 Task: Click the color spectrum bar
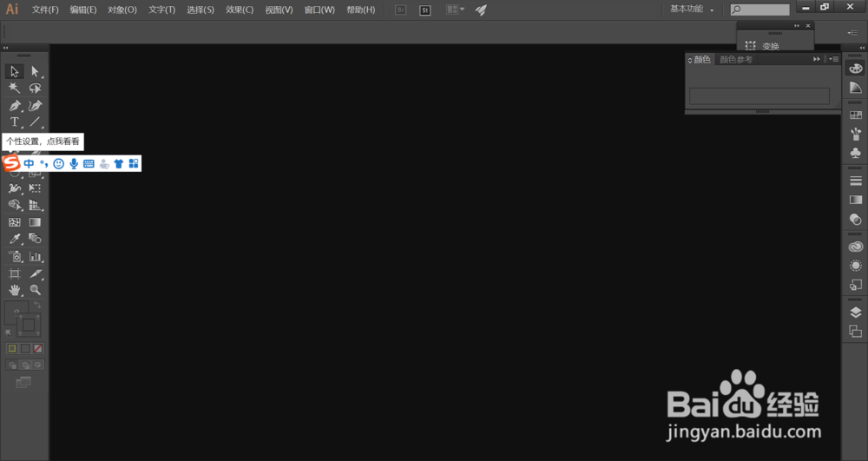pyautogui.click(x=759, y=95)
